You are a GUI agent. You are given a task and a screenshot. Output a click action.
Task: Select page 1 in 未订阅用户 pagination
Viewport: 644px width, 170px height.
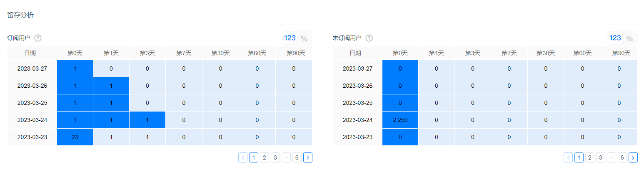point(579,157)
